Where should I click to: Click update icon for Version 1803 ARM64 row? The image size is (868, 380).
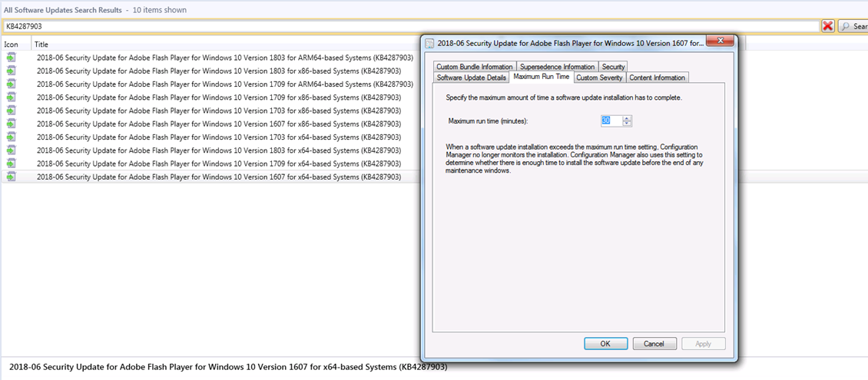coord(11,57)
